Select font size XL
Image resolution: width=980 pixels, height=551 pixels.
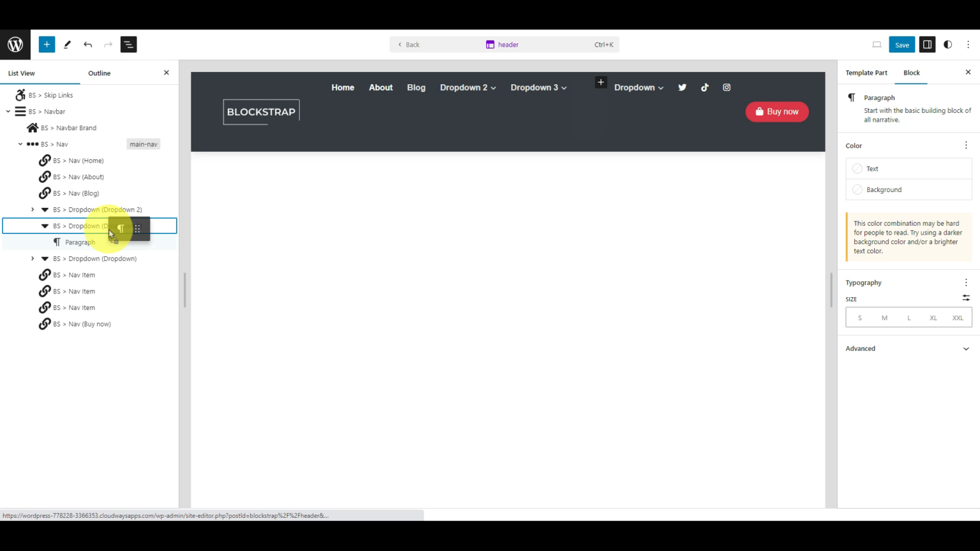pos(933,318)
